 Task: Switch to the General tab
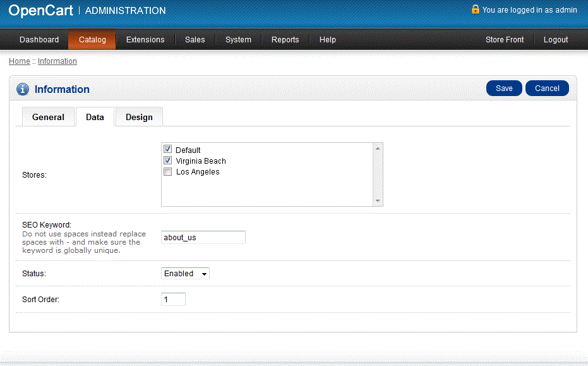[x=48, y=117]
